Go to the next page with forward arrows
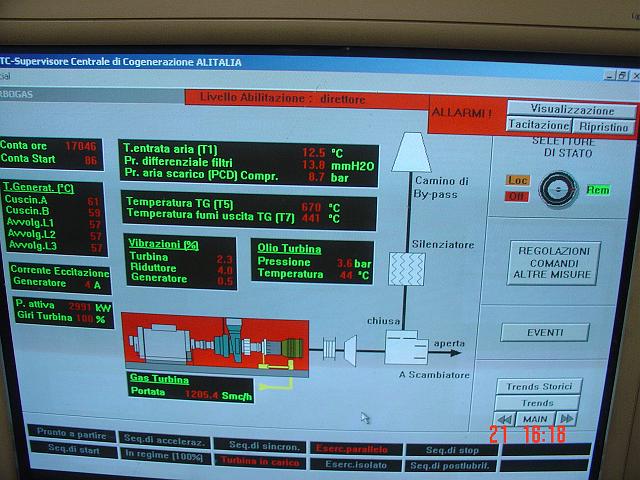640x480 pixels. tap(567, 419)
